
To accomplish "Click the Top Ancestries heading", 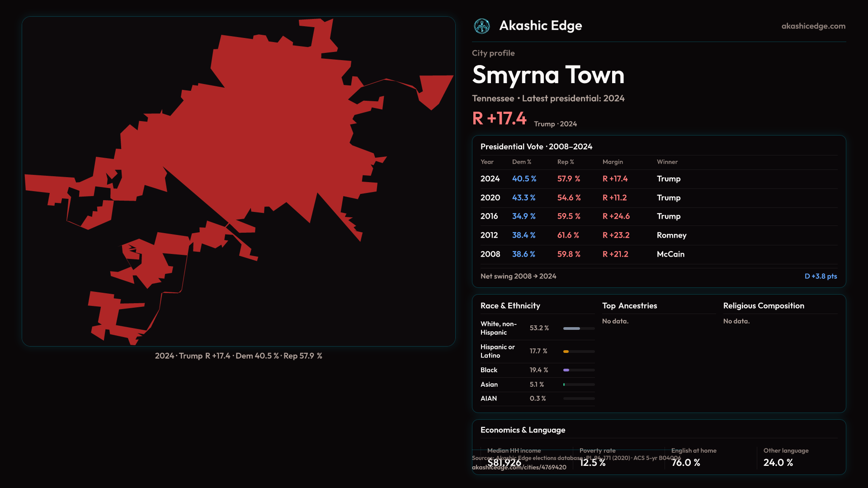I will 629,306.
